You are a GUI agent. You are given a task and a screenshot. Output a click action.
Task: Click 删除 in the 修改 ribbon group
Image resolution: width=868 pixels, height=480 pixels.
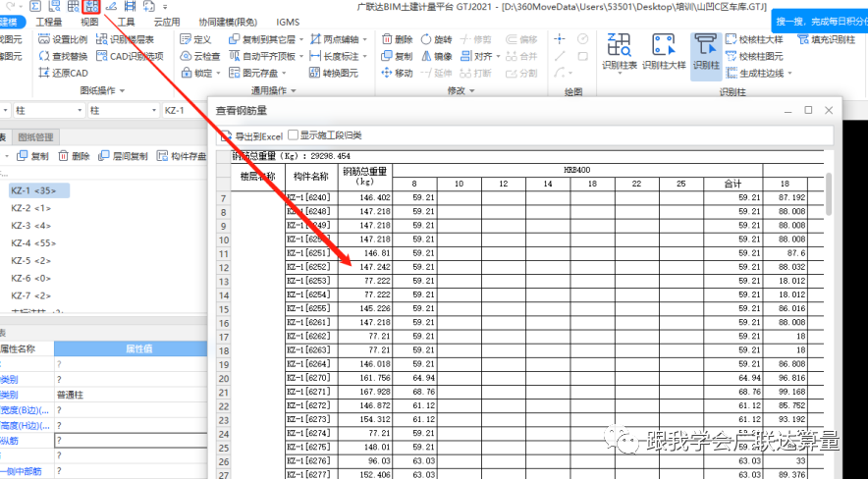[x=397, y=39]
